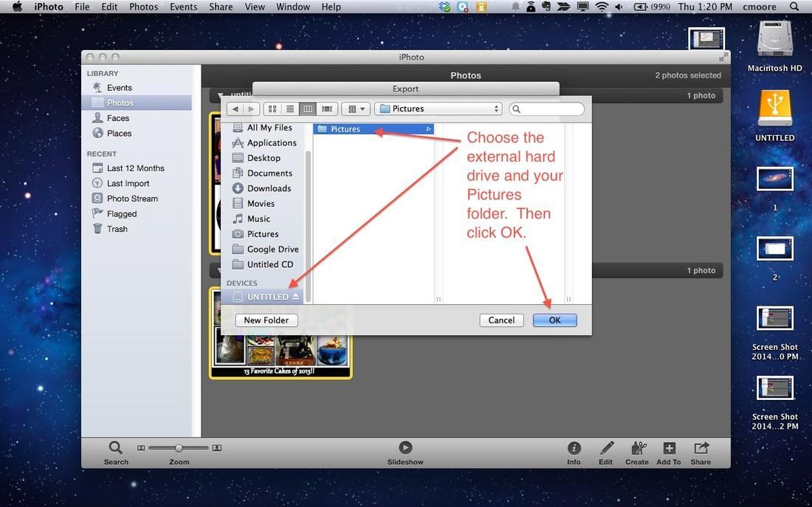Switch to icon view in Export dialog
Image resolution: width=812 pixels, height=507 pixels.
point(272,108)
